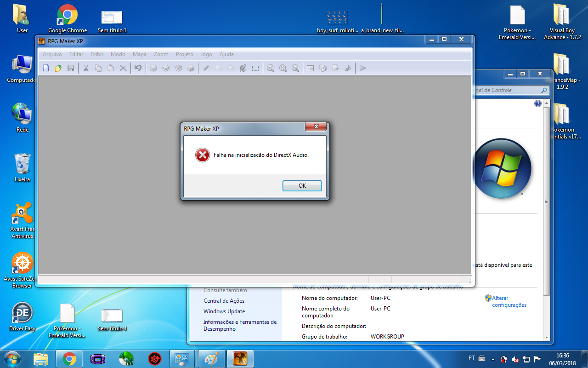
Task: Open the Jogo menu
Action: coord(206,54)
